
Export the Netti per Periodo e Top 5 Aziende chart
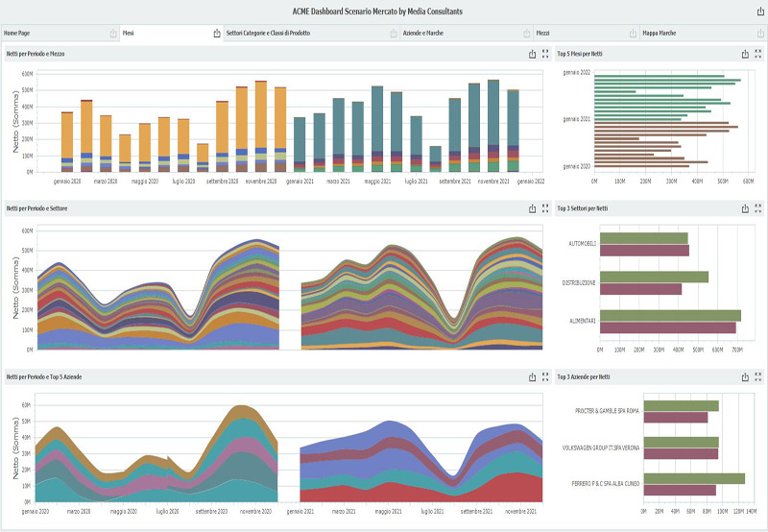[x=533, y=376]
